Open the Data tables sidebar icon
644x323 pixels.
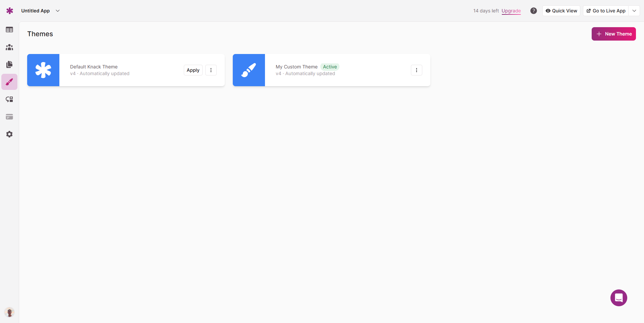click(9, 30)
